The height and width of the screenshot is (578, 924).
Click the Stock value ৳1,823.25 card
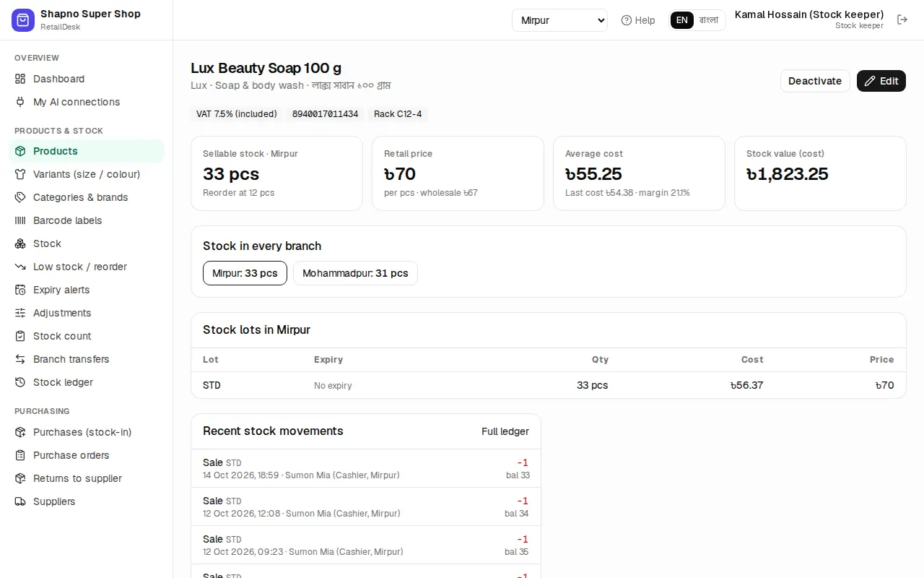820,173
